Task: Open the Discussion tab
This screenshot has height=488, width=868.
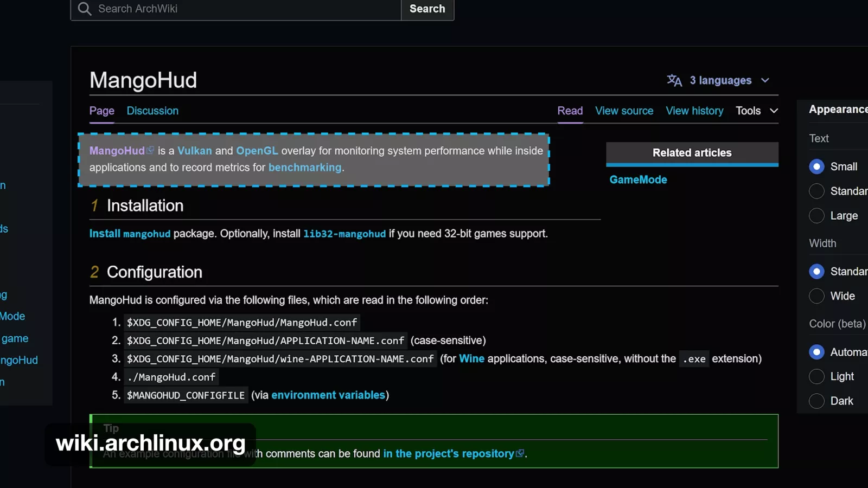Action: click(152, 111)
